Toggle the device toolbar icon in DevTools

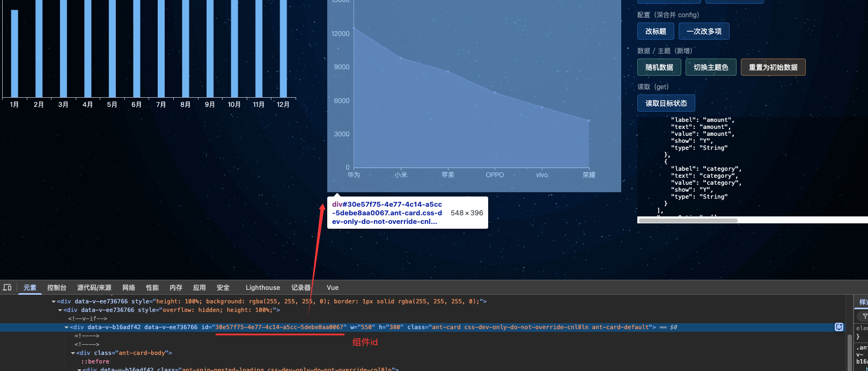(x=7, y=287)
